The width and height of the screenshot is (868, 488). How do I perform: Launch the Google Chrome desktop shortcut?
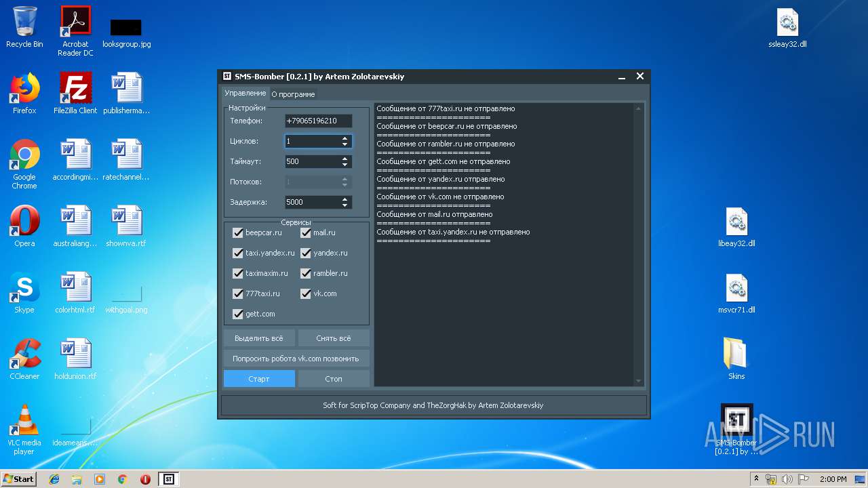click(x=24, y=164)
